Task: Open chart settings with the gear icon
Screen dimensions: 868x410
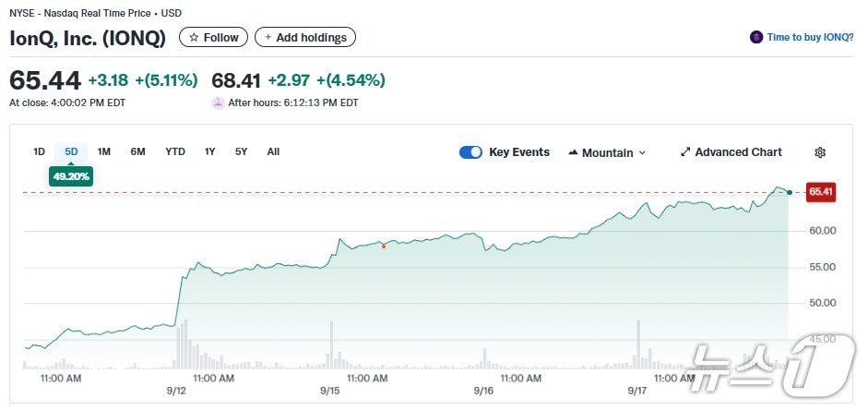Action: coord(820,152)
